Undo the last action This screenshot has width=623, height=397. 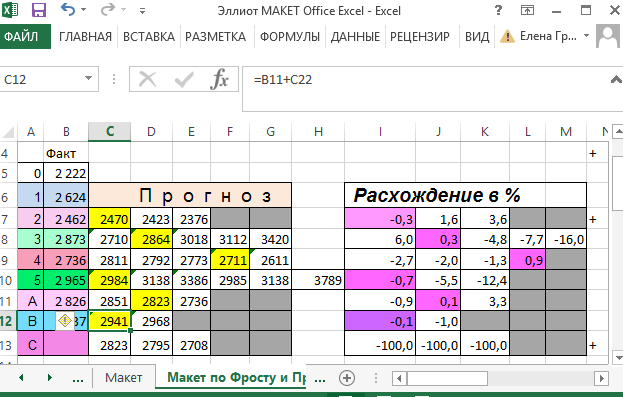68,10
